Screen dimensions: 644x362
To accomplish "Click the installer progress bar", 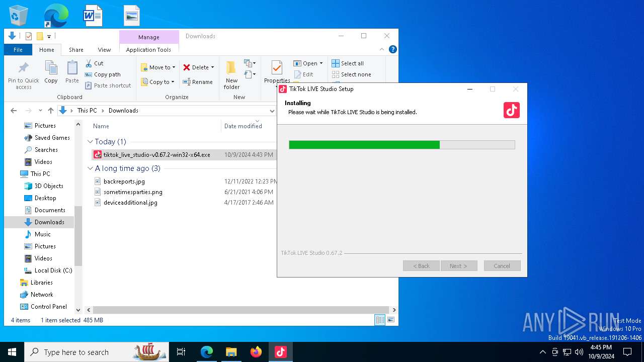I will coord(402,145).
